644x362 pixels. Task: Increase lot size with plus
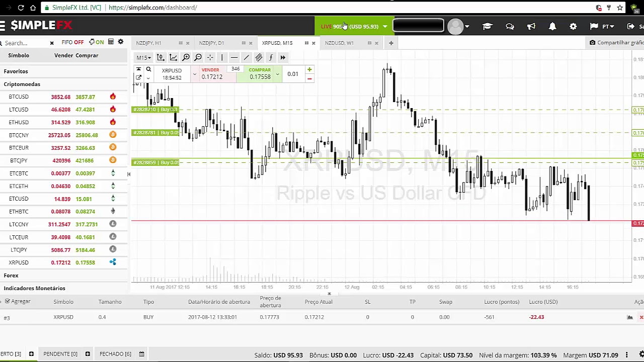pos(309,70)
